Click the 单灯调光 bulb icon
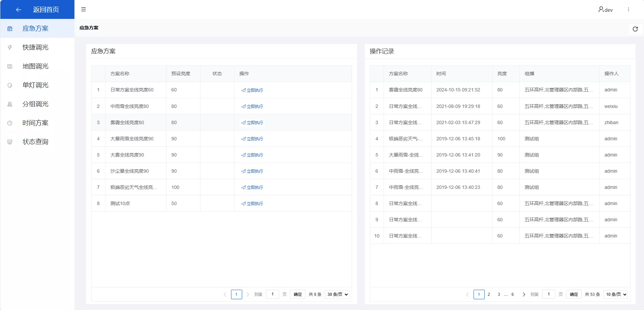The image size is (644, 310). (10, 85)
